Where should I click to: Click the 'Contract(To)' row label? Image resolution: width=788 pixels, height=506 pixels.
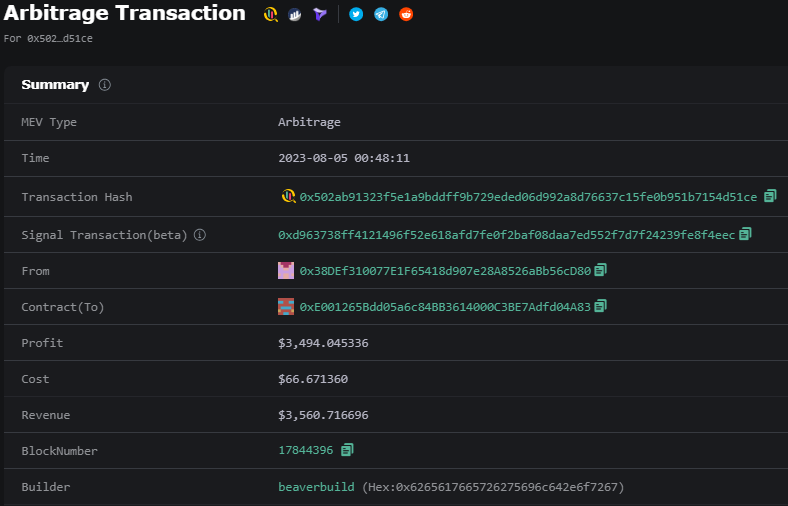click(x=63, y=307)
